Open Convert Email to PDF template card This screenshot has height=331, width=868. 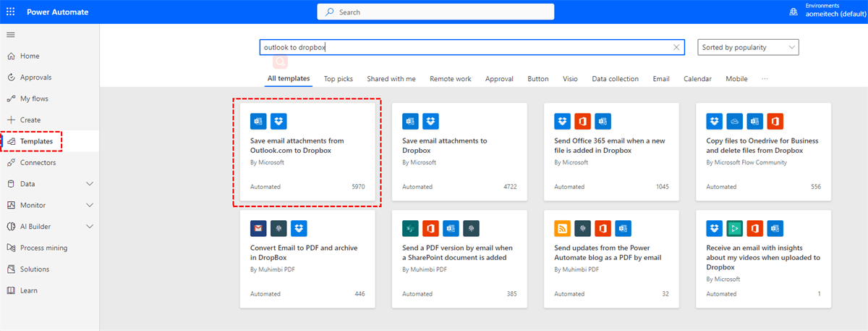pos(307,259)
